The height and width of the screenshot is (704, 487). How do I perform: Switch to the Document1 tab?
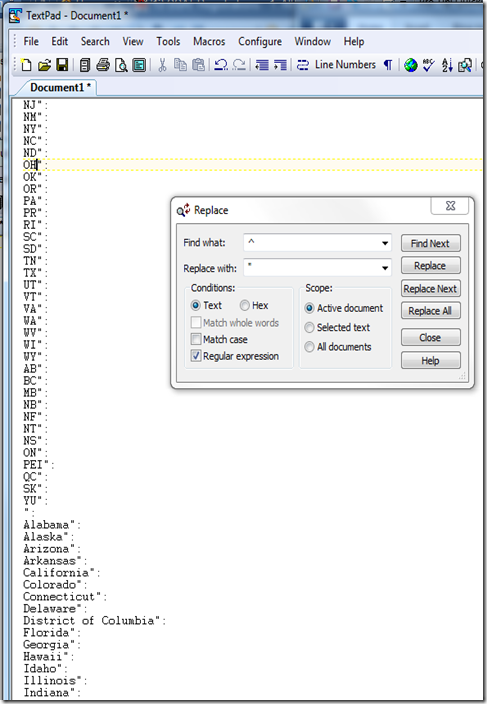(x=60, y=88)
